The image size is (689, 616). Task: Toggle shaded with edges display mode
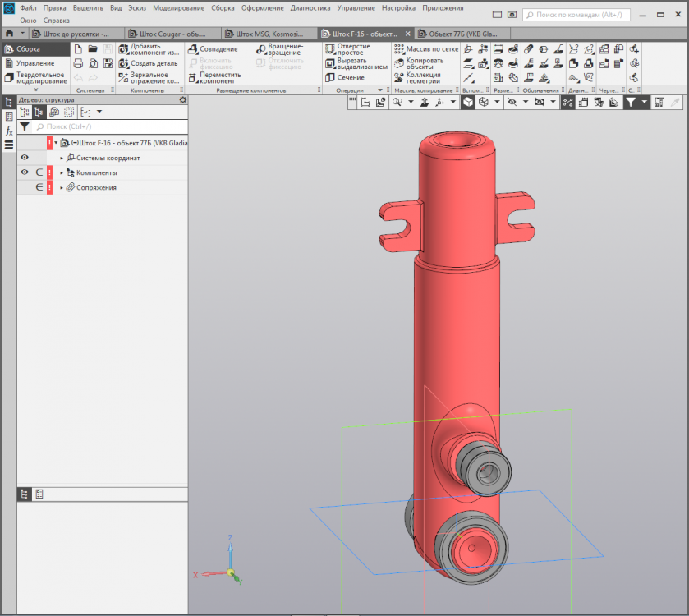[467, 102]
